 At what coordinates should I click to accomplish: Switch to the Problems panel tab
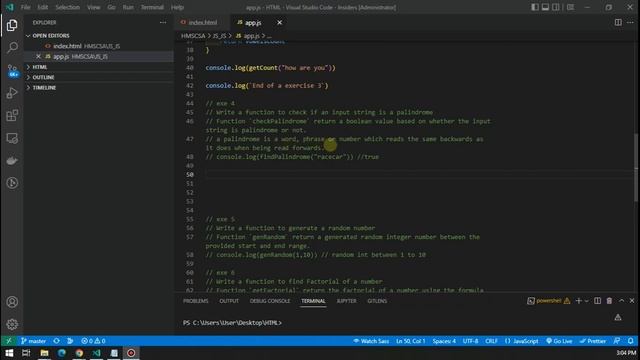[x=195, y=301]
